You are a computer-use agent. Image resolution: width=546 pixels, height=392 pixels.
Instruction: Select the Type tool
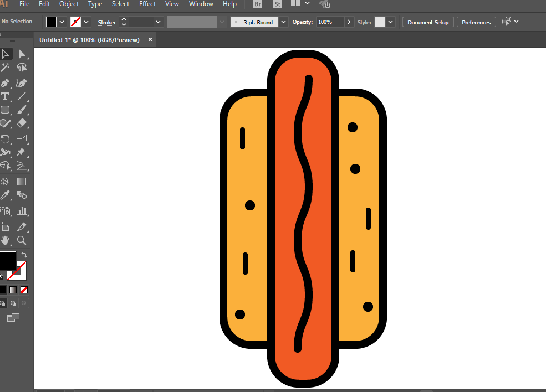6,97
